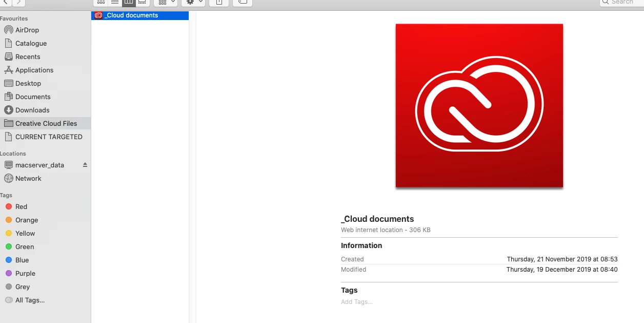
Task: Filter by the Green tag
Action: [x=45, y=246]
